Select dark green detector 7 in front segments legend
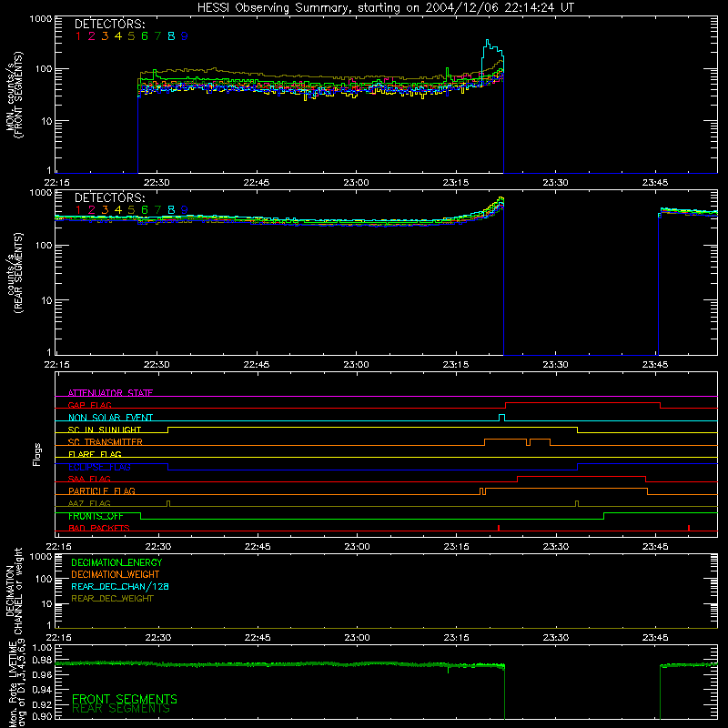The height and width of the screenshot is (728, 728). pyautogui.click(x=157, y=36)
